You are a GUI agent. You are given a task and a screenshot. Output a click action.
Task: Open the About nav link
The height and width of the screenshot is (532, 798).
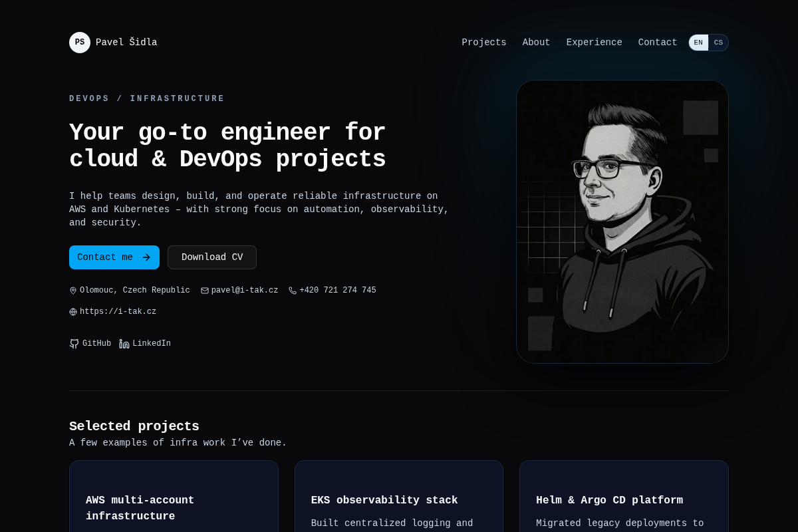[536, 43]
